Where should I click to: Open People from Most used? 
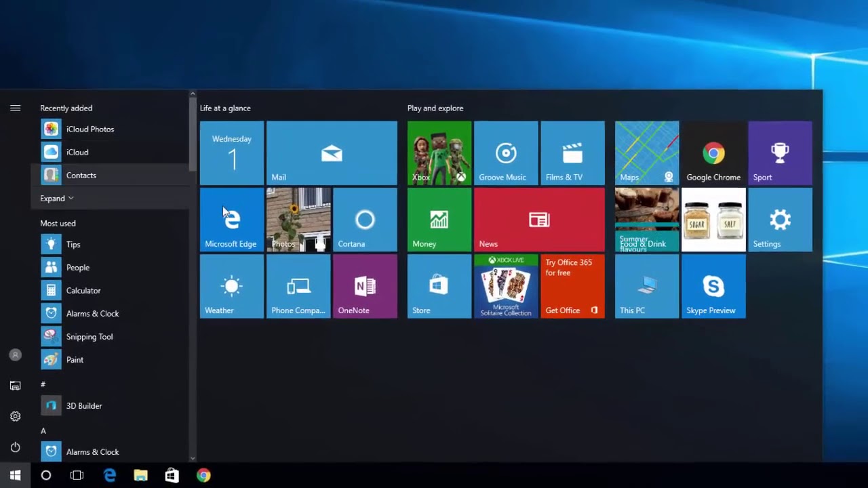[110, 267]
